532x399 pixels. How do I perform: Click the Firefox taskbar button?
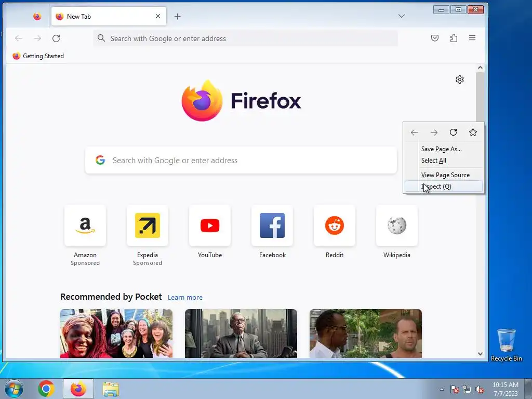[78, 389]
